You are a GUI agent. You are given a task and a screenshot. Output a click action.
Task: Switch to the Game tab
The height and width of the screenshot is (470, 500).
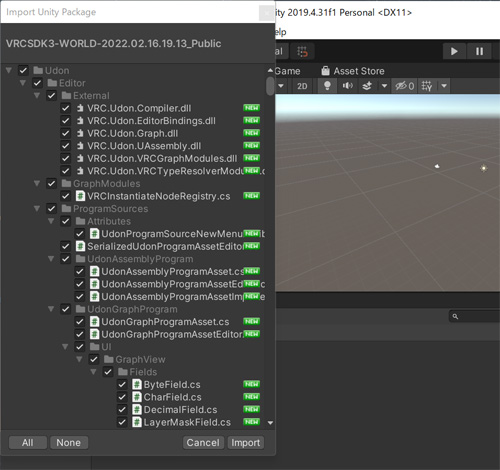point(287,71)
